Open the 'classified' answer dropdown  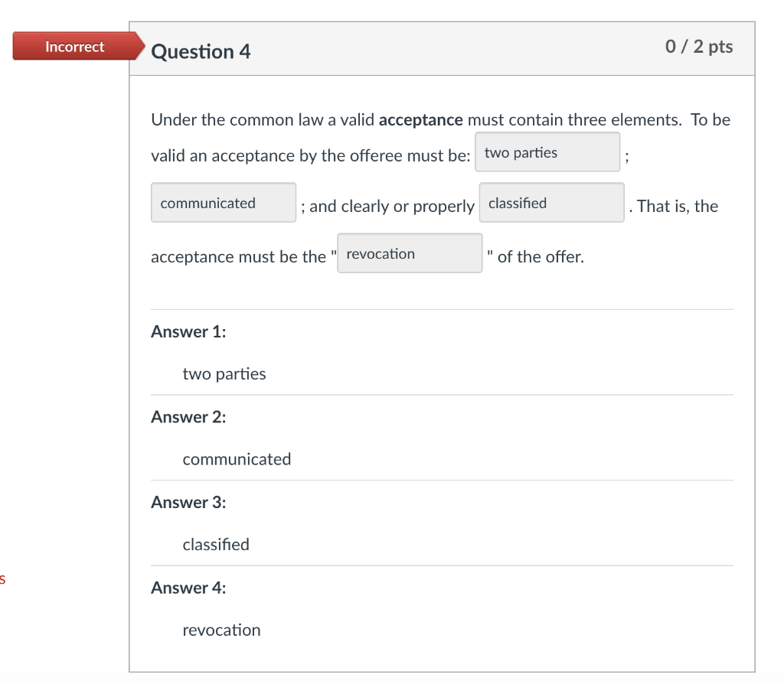tap(551, 202)
